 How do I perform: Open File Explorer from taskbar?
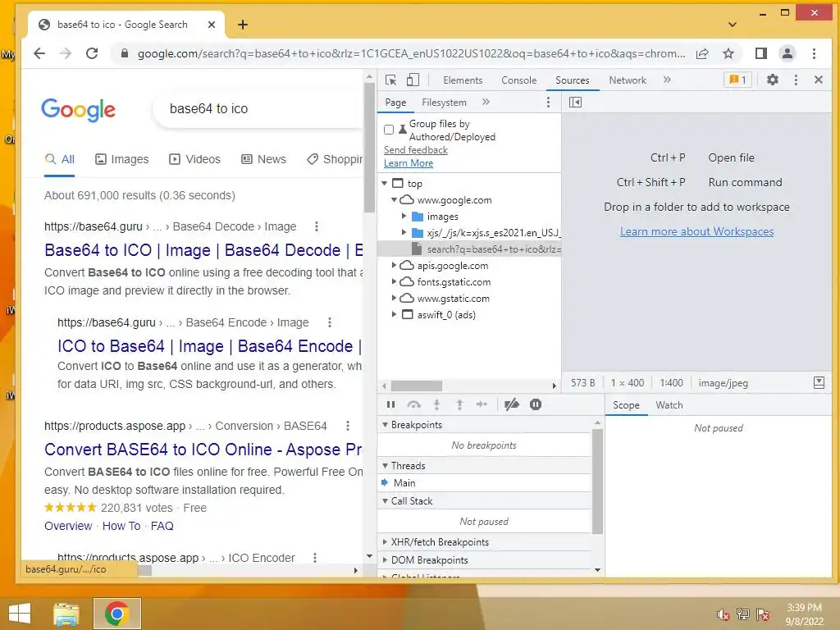point(66,614)
